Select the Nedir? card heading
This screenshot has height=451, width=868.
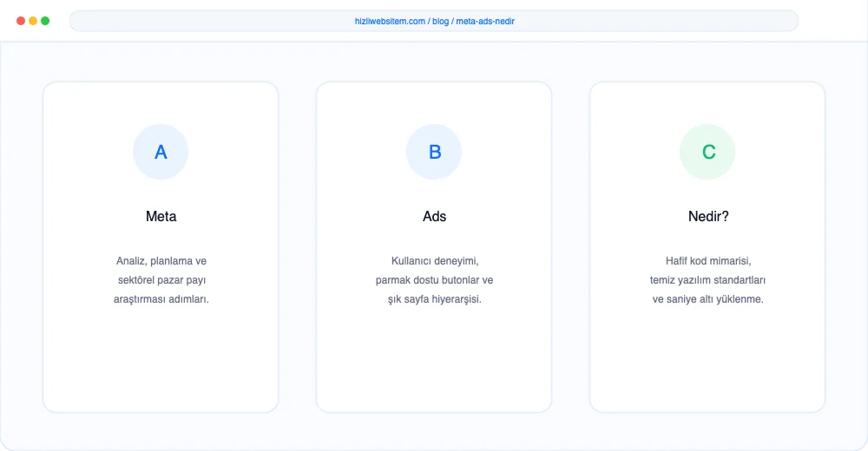[708, 216]
